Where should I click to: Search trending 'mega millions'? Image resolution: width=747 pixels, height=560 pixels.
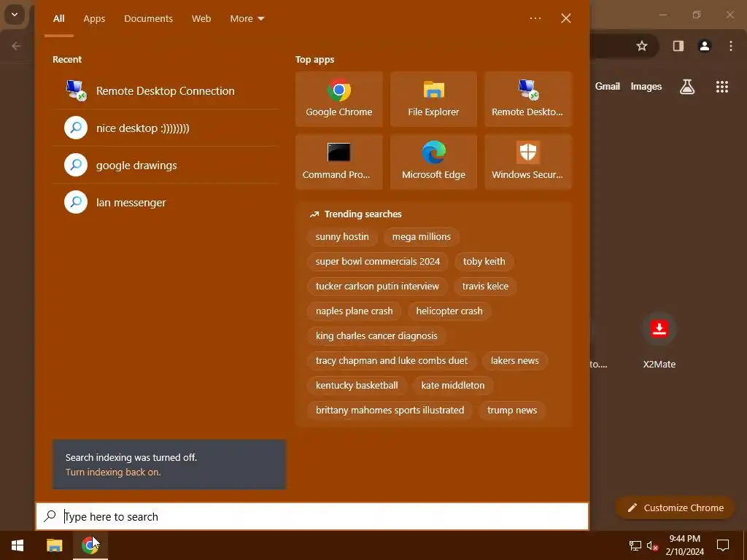click(x=421, y=237)
